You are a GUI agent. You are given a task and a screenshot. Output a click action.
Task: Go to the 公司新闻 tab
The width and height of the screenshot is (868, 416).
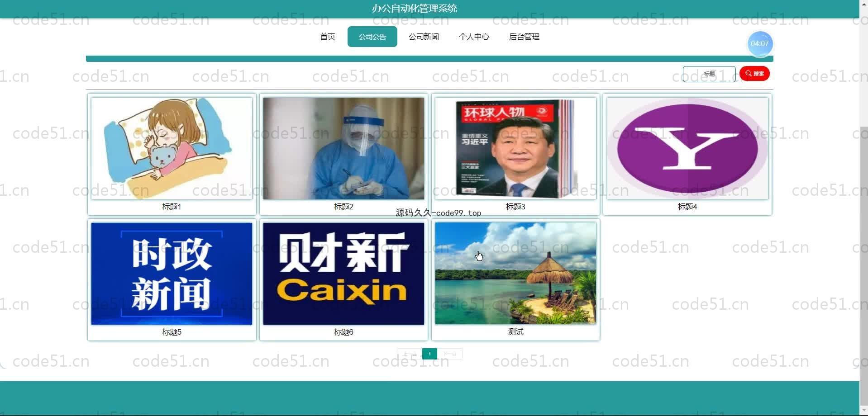tap(424, 37)
